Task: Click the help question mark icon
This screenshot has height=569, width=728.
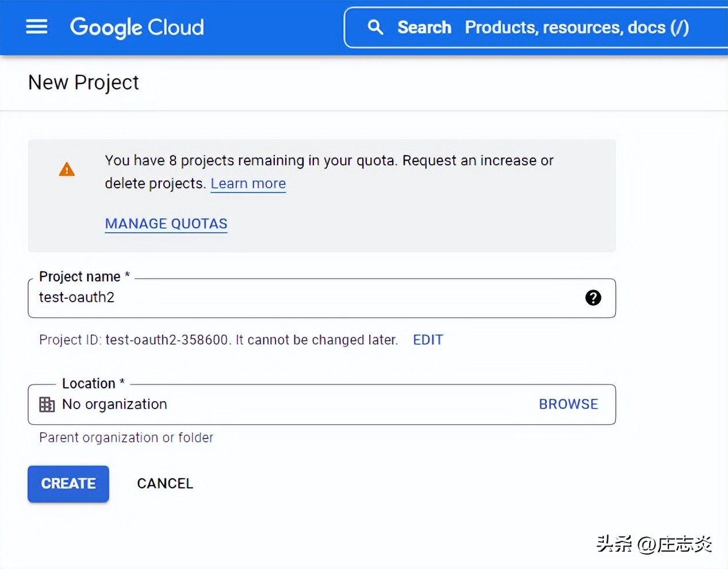Action: 593,298
